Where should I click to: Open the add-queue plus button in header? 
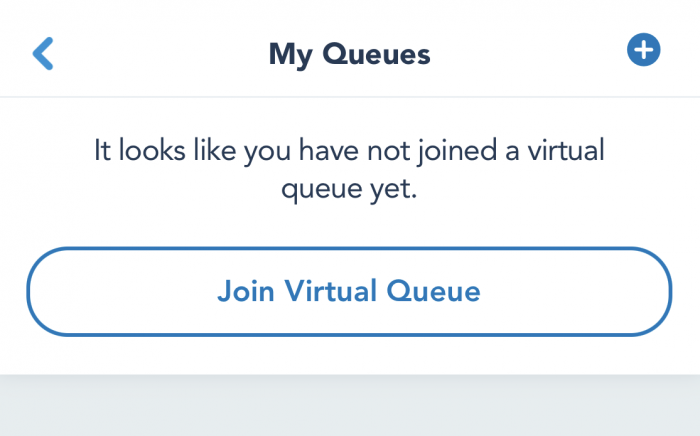(x=643, y=50)
